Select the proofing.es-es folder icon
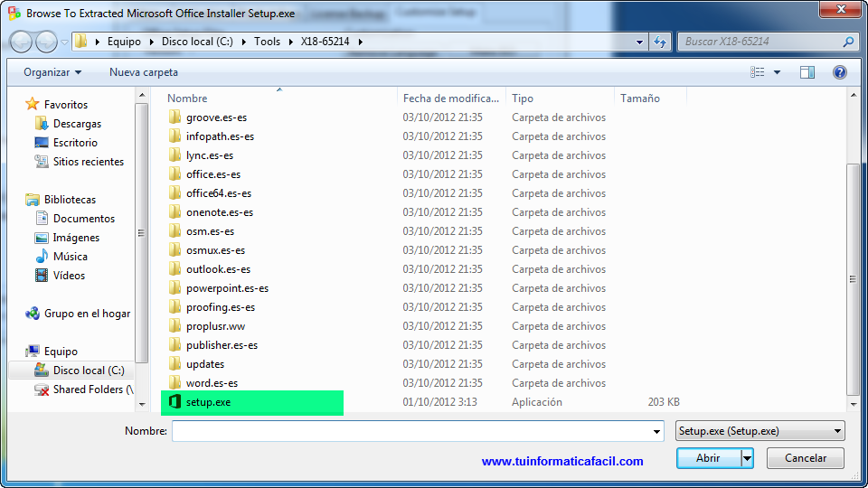Screen dimensions: 868x488 pyautogui.click(x=175, y=306)
